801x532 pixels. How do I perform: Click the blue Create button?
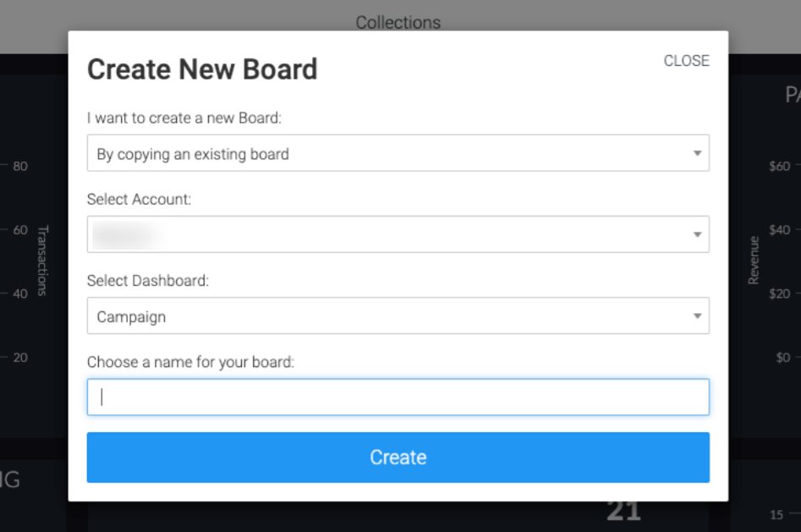tap(398, 458)
